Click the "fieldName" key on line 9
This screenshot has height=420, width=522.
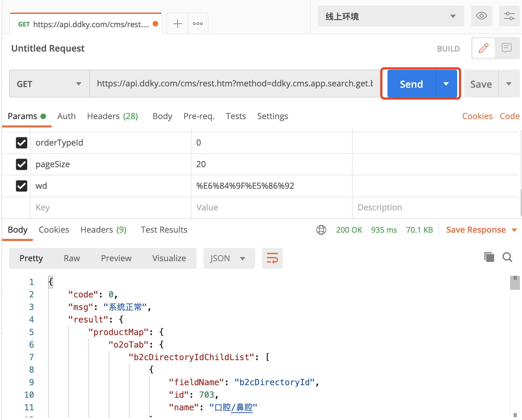click(197, 382)
